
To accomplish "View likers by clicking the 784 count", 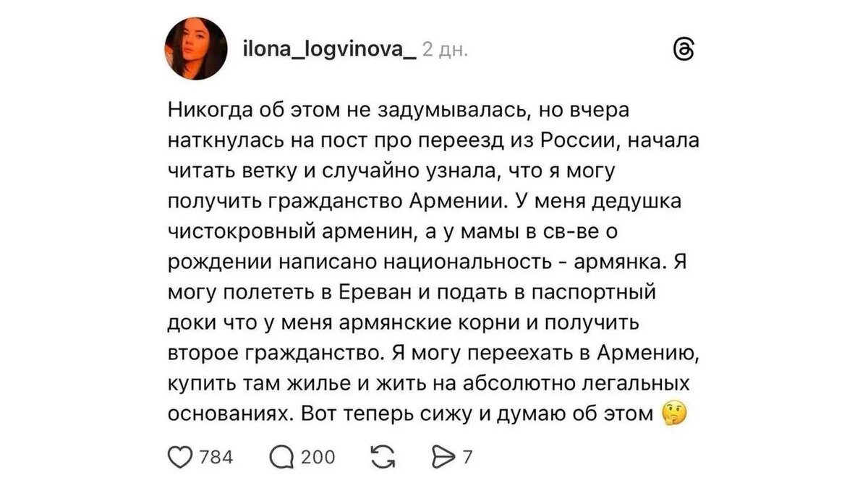I will coord(215,457).
